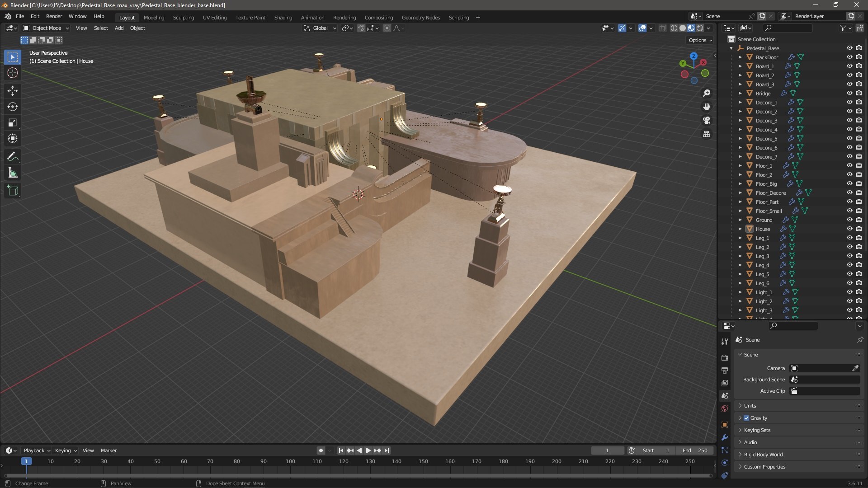Pick the Annotate tool
Screen dimensions: 868x488
(13, 157)
